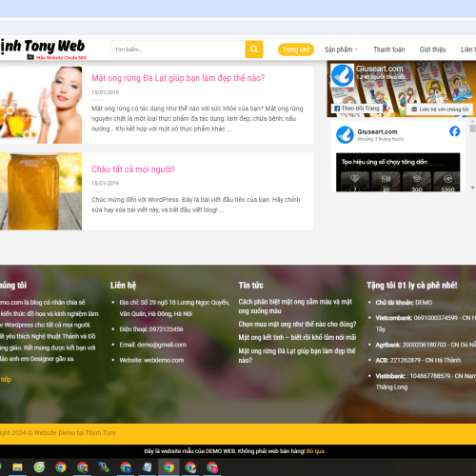Click the honey jar post thumbnail
Image resolution: width=476 pixels, height=476 pixels.
[x=41, y=191]
